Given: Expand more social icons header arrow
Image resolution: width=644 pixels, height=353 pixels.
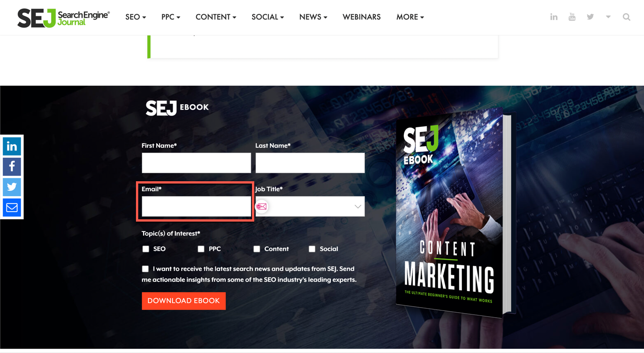Looking at the screenshot, I should (x=608, y=17).
